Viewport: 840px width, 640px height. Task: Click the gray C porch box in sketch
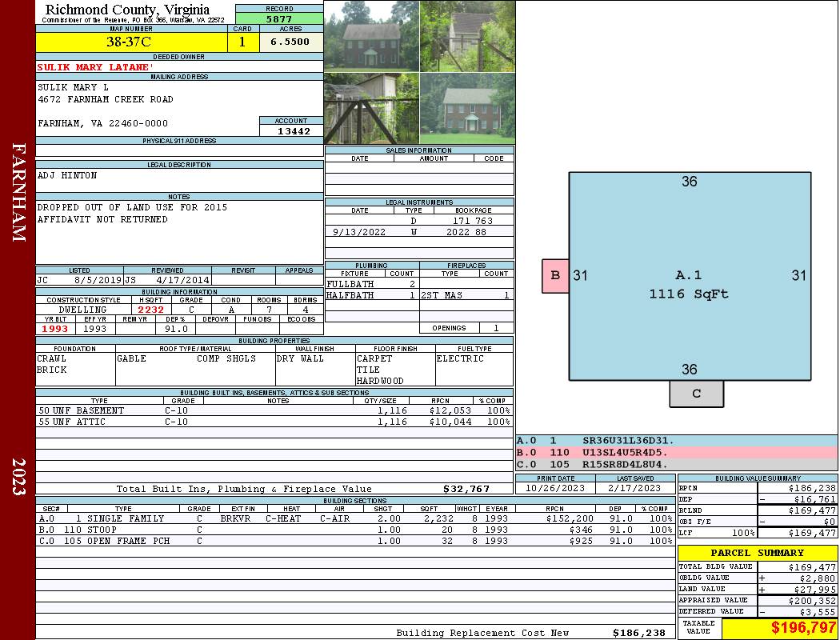click(696, 394)
